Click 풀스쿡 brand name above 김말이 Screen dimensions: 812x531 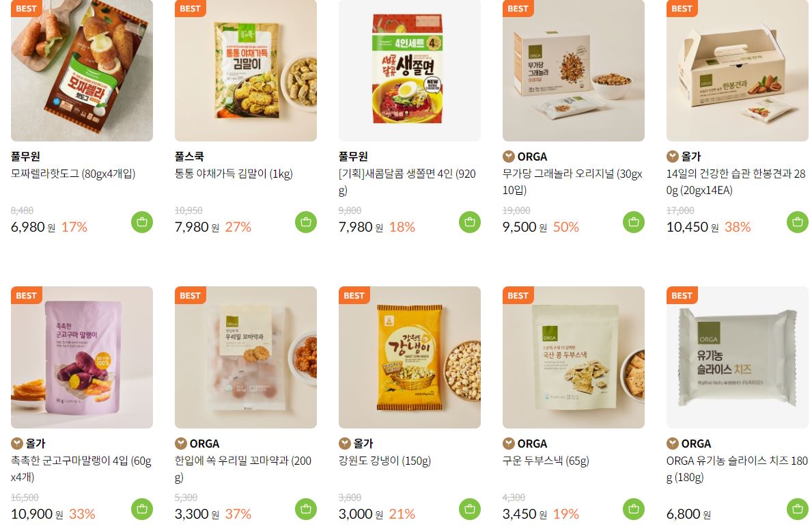pos(189,156)
